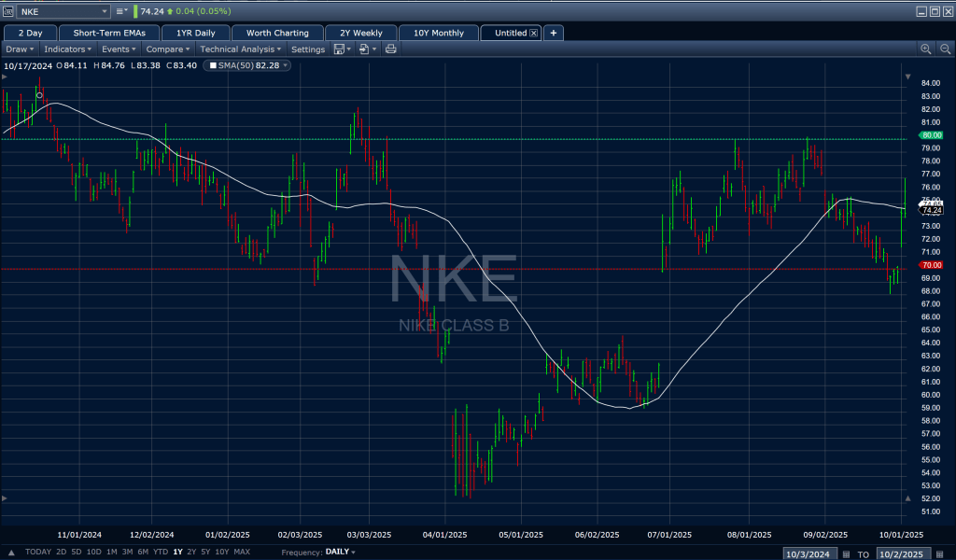Click the zoom out magnifier icon
Screen dimensions: 956x560
click(945, 49)
